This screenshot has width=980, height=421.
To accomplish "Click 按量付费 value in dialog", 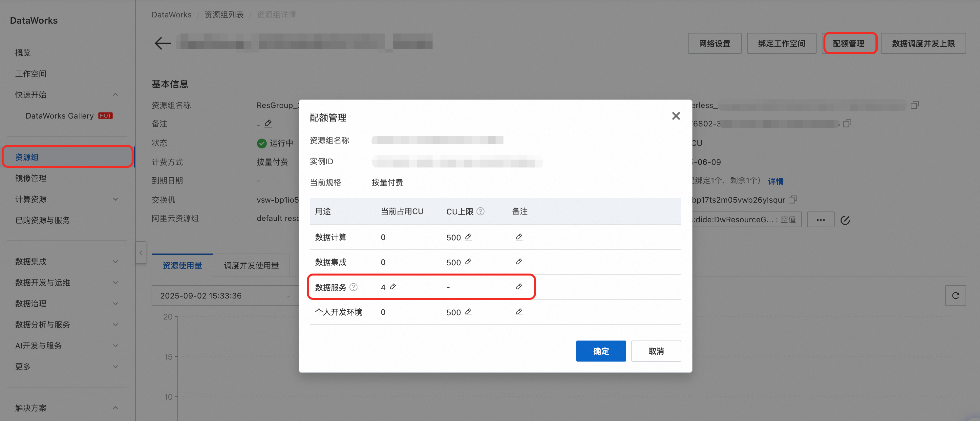I will tap(387, 182).
